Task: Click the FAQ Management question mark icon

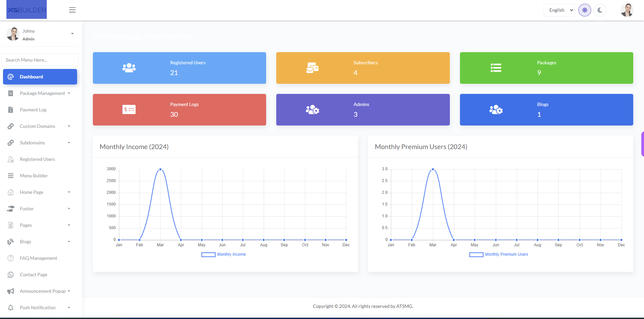Action: click(11, 258)
